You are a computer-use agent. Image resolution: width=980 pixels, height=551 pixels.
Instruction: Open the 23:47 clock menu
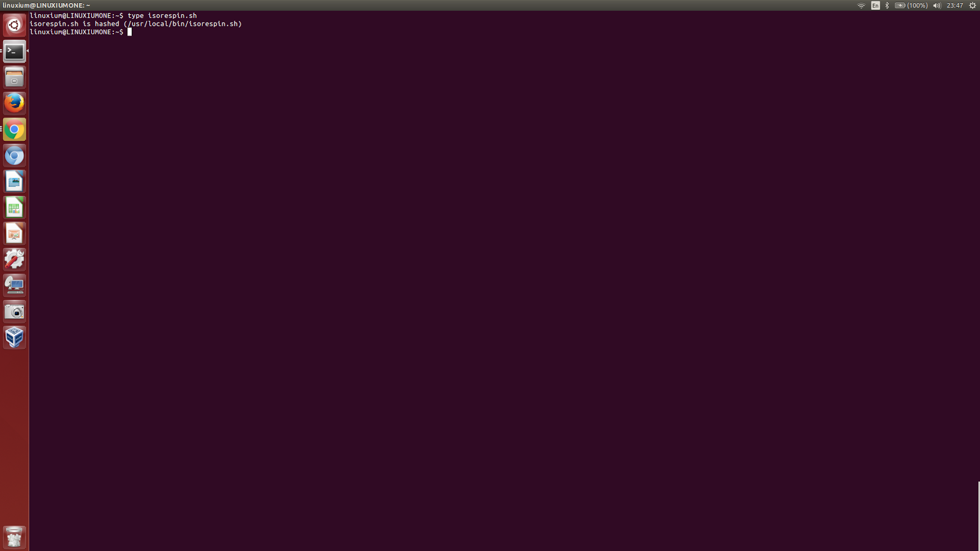pyautogui.click(x=954, y=6)
